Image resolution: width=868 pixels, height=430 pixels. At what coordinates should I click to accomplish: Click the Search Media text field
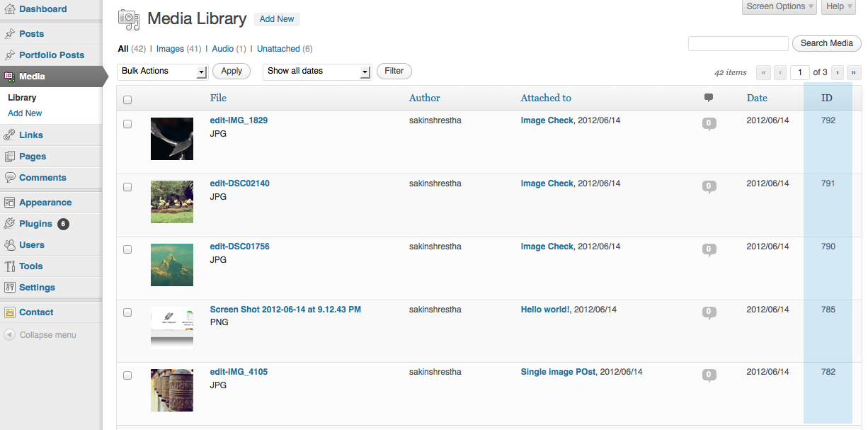tap(738, 44)
